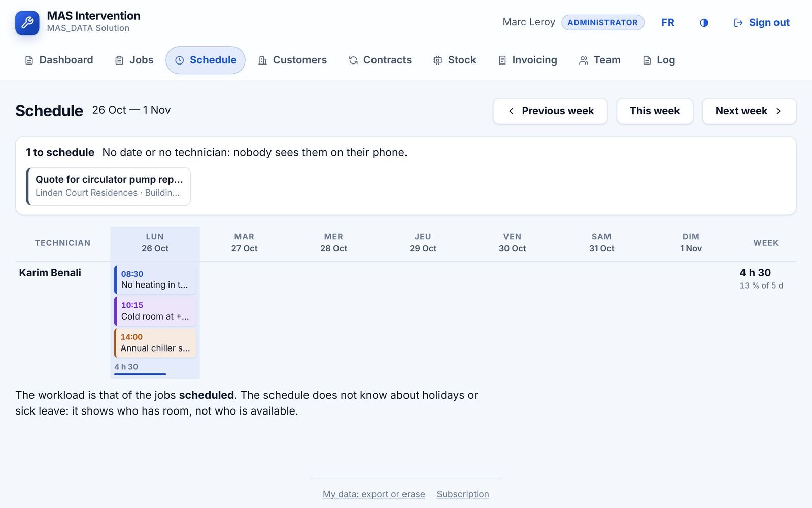The height and width of the screenshot is (508, 812).
Task: Click the LUN 26 Oct column header
Action: [x=155, y=243]
